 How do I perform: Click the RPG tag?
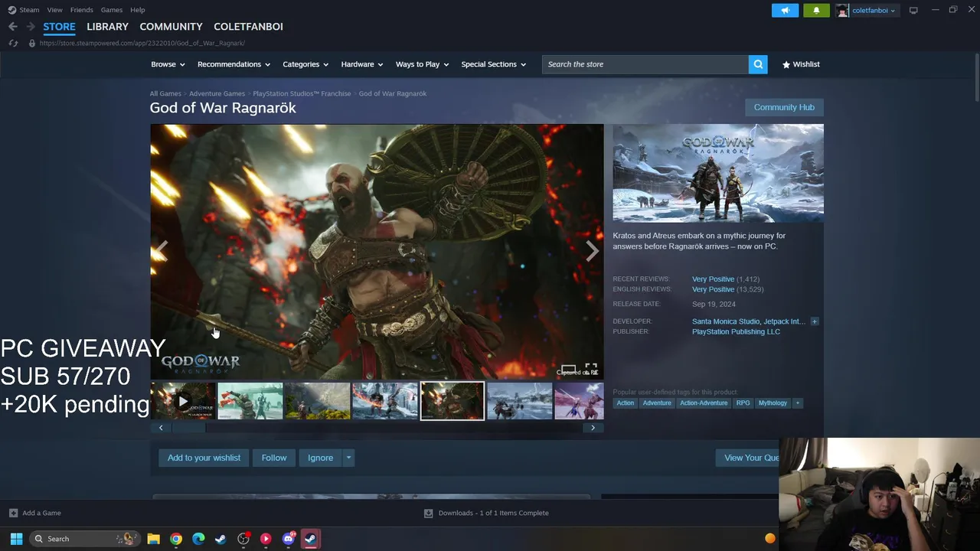[743, 403]
